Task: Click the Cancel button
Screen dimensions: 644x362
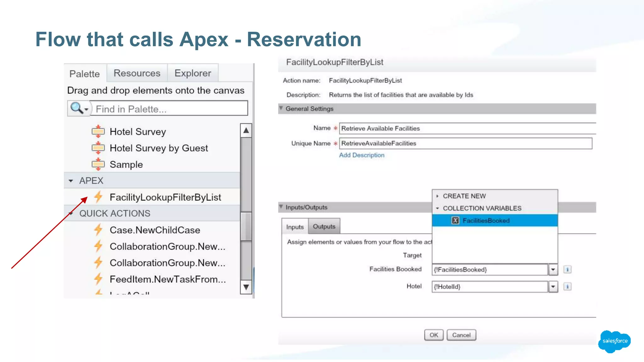Action: 461,335
